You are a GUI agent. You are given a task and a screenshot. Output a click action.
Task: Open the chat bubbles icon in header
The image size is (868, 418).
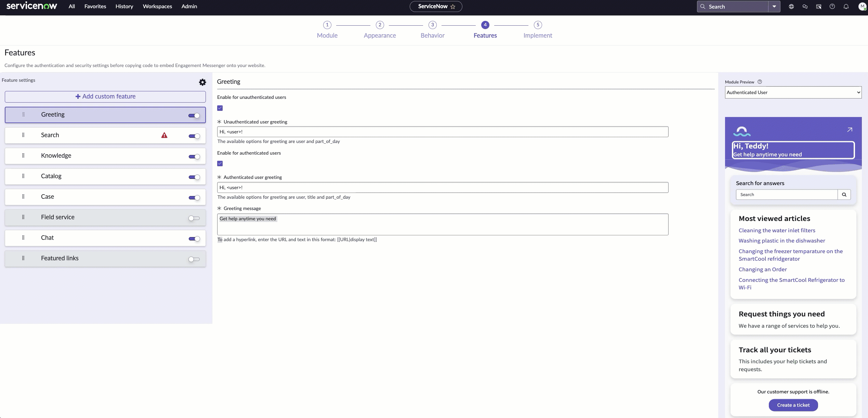pyautogui.click(x=805, y=6)
